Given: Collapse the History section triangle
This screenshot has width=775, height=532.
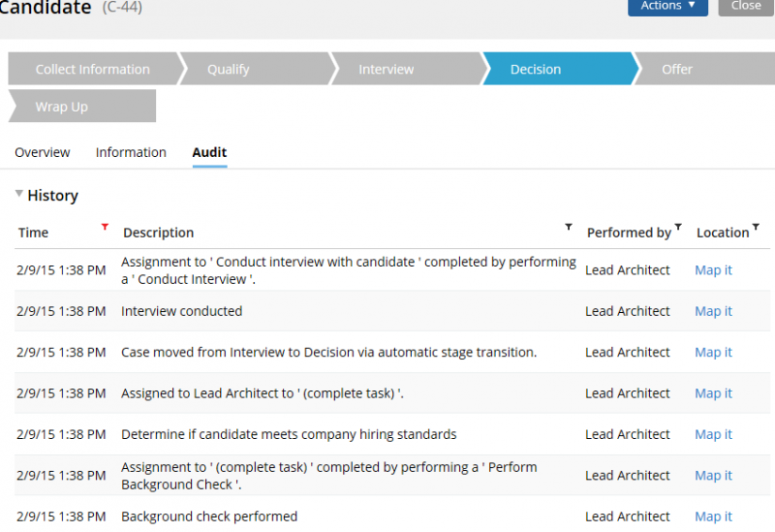Looking at the screenshot, I should coord(18,194).
